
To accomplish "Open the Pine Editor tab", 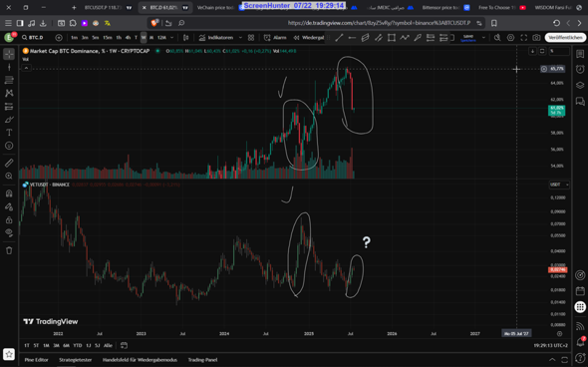I will pos(36,360).
